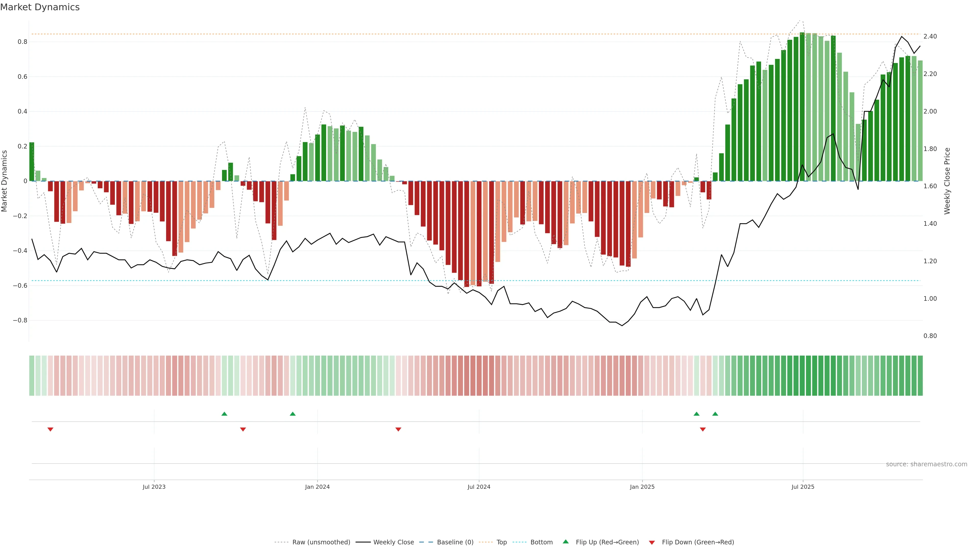Viewport: 980px width, 551px height.
Task: Click the first dark green bar at left
Action: (x=32, y=162)
